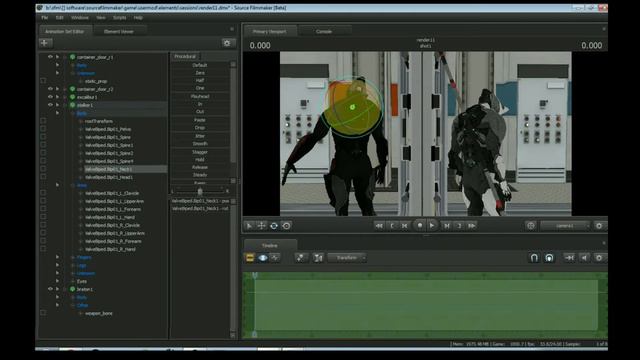Apply the Default procedural preset
This screenshot has height=360, width=640.
200,65
